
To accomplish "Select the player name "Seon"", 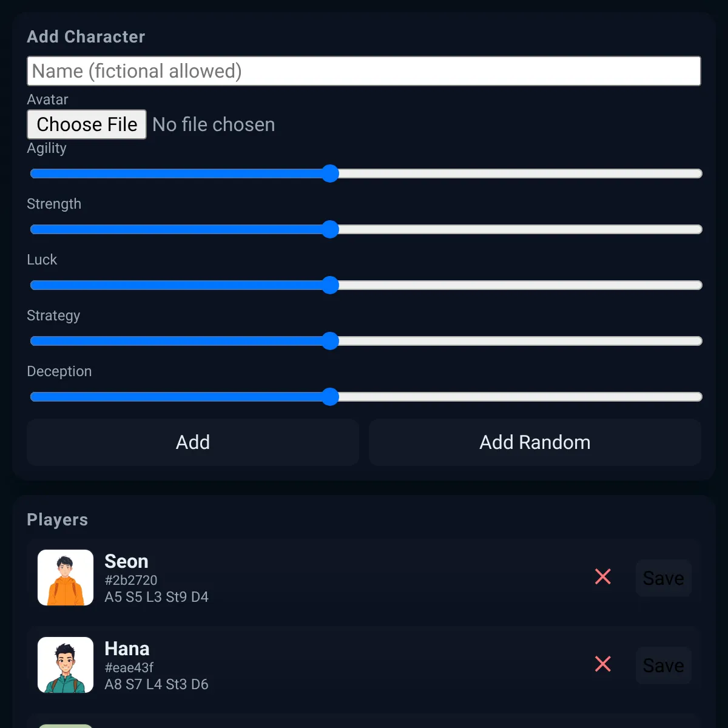I will coord(126,561).
